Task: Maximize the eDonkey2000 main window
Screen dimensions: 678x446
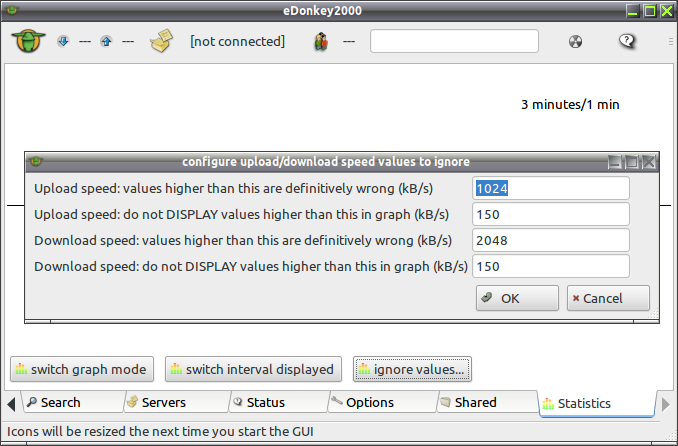Action: pos(649,11)
